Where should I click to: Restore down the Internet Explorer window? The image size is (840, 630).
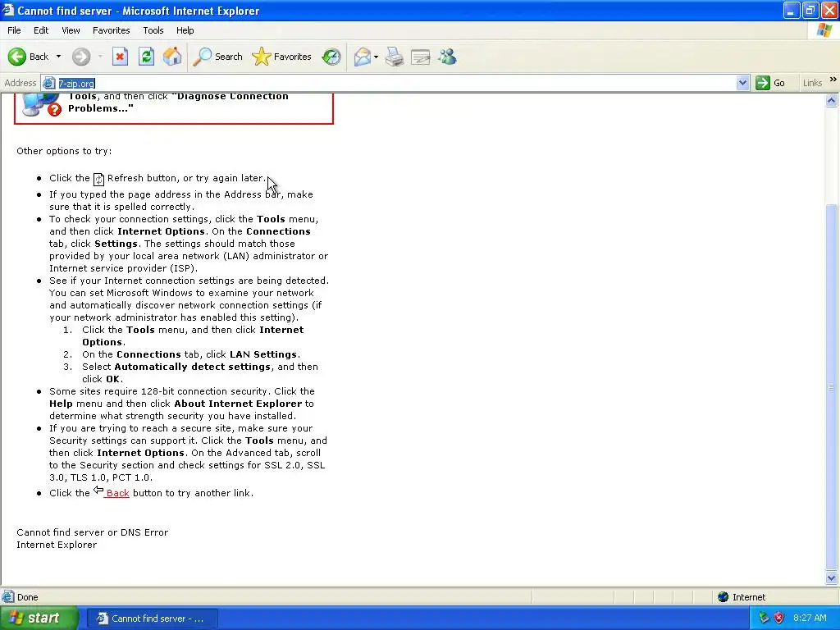pos(810,10)
